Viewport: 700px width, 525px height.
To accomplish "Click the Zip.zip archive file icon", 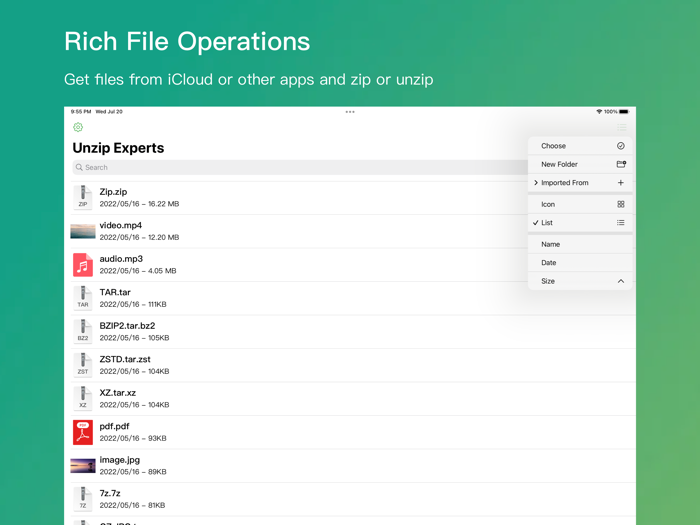I will (x=83, y=197).
